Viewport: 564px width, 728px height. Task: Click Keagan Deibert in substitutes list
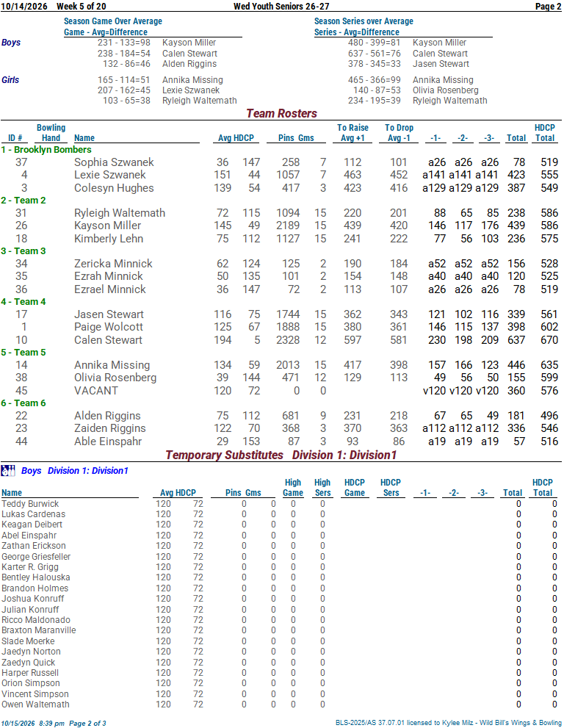[32, 525]
